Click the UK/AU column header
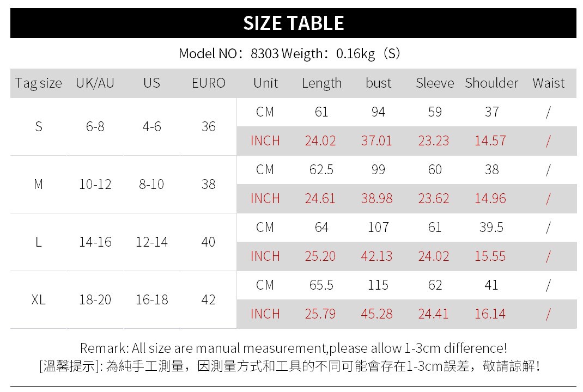583x392 pixels. point(95,83)
